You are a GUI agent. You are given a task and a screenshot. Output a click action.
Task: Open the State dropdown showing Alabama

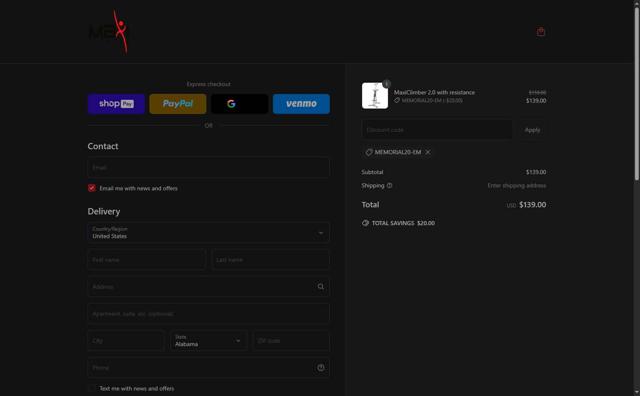pos(209,341)
